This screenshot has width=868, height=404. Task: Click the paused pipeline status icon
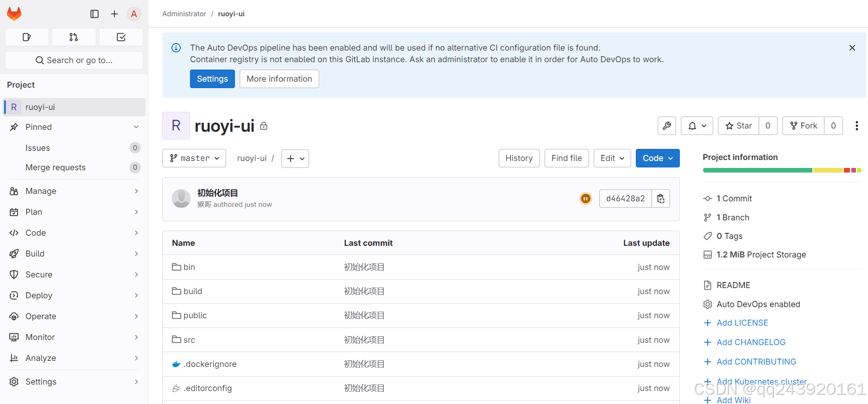pyautogui.click(x=586, y=199)
